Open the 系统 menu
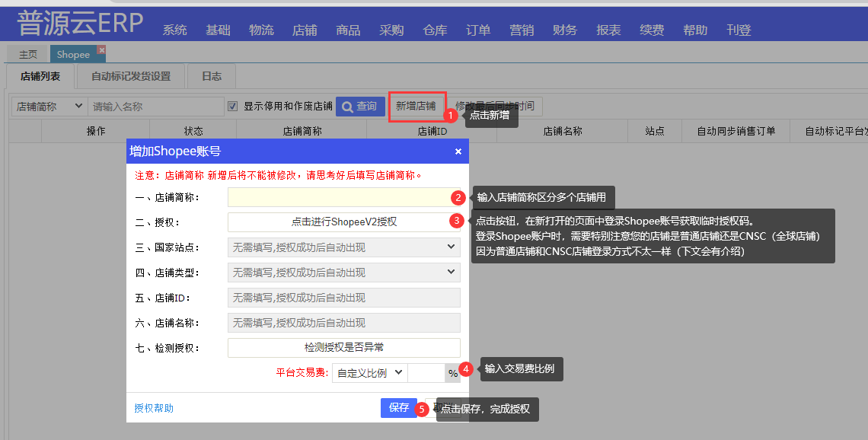The width and height of the screenshot is (868, 440). (x=174, y=30)
